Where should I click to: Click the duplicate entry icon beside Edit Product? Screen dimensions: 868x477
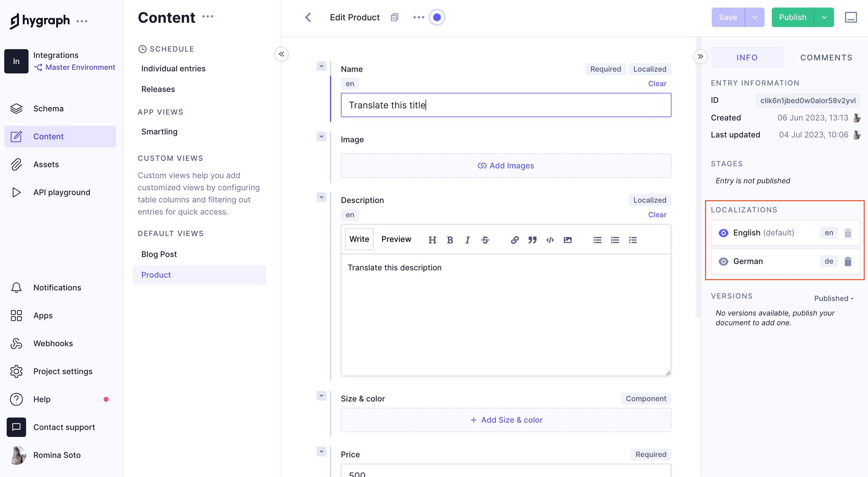click(x=394, y=17)
